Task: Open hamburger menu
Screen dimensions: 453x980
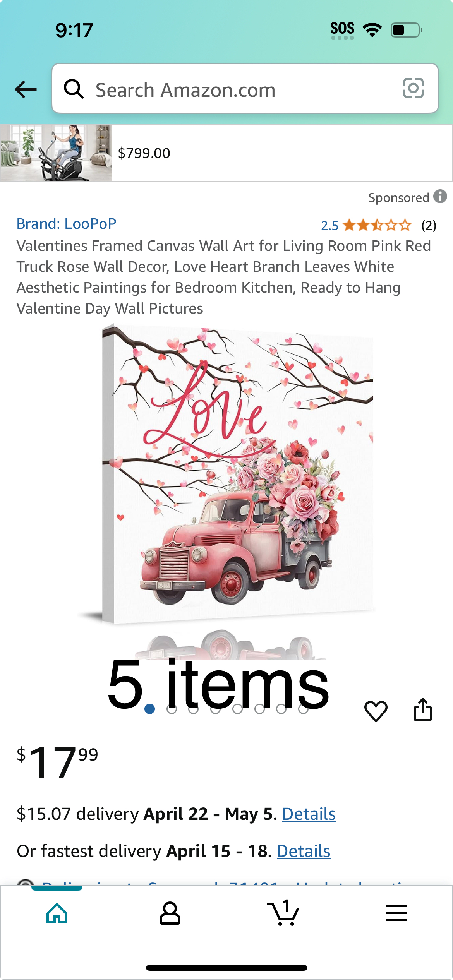Action: (x=396, y=913)
